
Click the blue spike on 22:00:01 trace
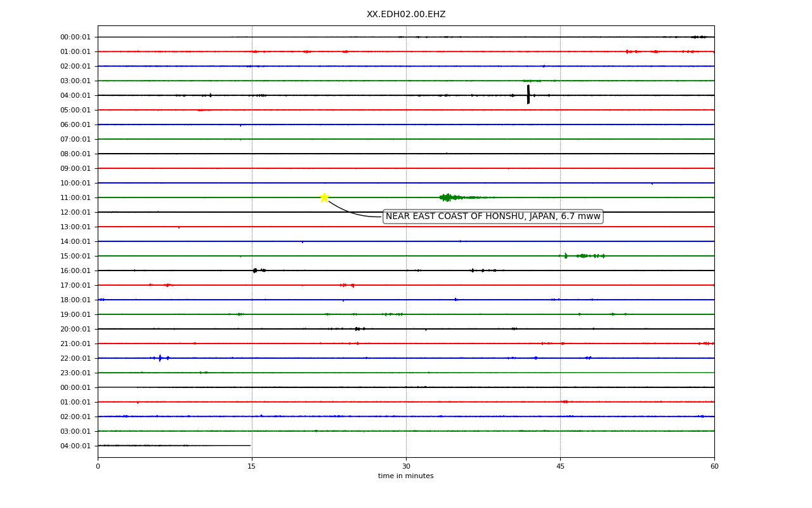click(160, 358)
